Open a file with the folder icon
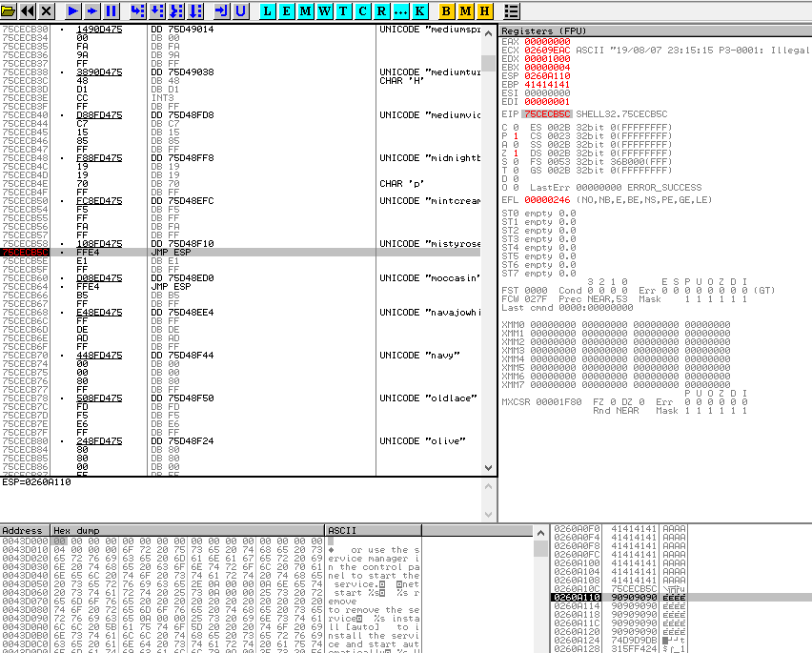This screenshot has height=653, width=812. pos(9,10)
